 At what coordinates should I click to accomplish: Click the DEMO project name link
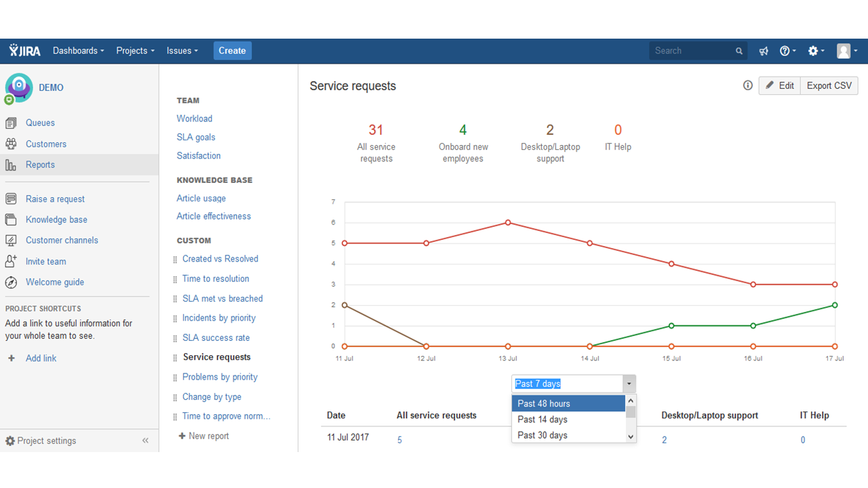[51, 87]
